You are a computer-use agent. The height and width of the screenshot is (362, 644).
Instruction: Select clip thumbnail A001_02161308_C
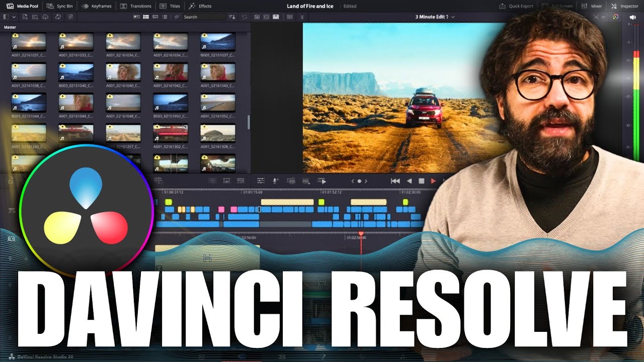click(218, 133)
